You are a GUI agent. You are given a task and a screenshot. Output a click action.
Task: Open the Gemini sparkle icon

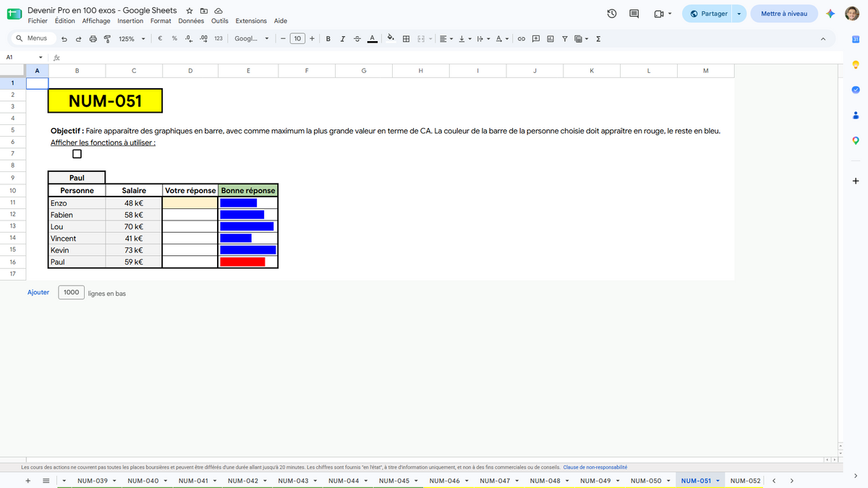(x=831, y=14)
